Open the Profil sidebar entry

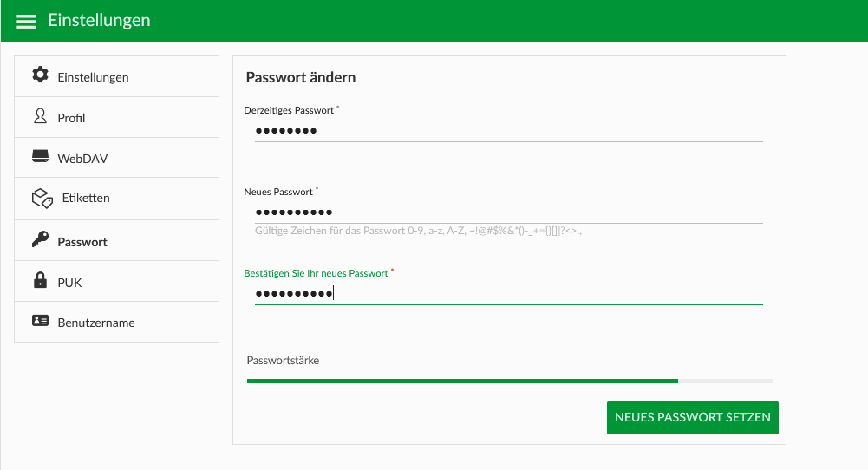pyautogui.click(x=117, y=117)
